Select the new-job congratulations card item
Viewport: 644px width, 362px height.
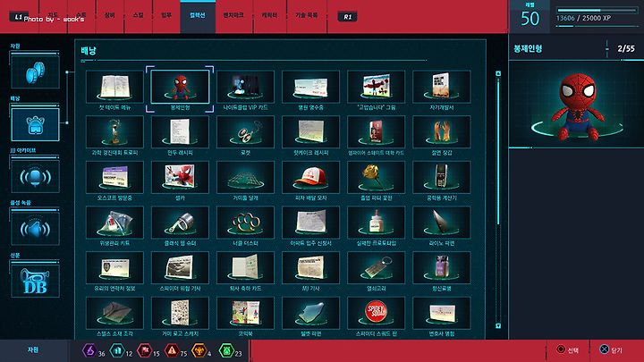[245, 267]
